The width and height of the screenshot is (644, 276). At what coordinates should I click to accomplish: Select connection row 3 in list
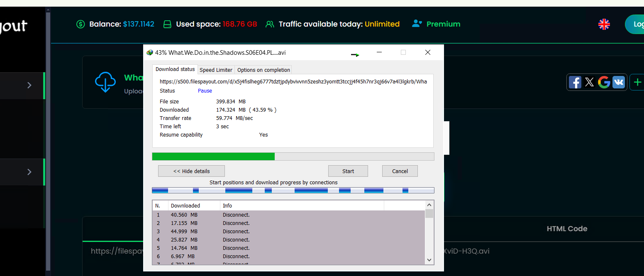tap(289, 231)
